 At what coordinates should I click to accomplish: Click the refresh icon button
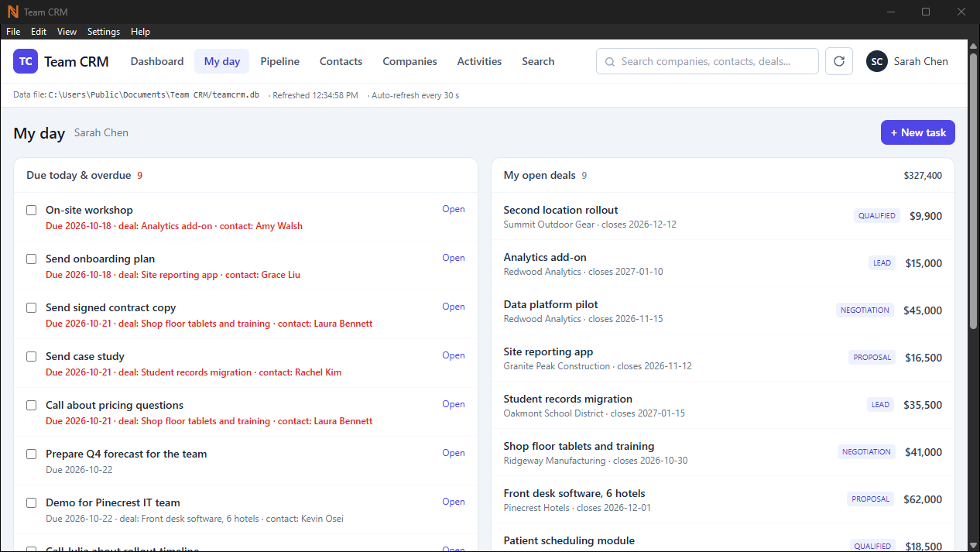click(x=839, y=61)
